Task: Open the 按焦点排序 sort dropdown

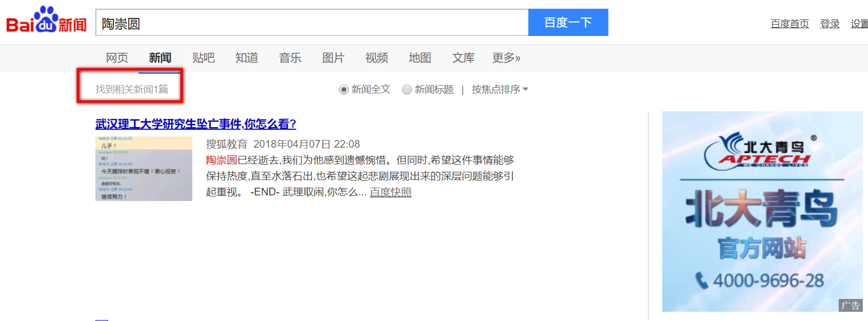Action: (x=500, y=90)
